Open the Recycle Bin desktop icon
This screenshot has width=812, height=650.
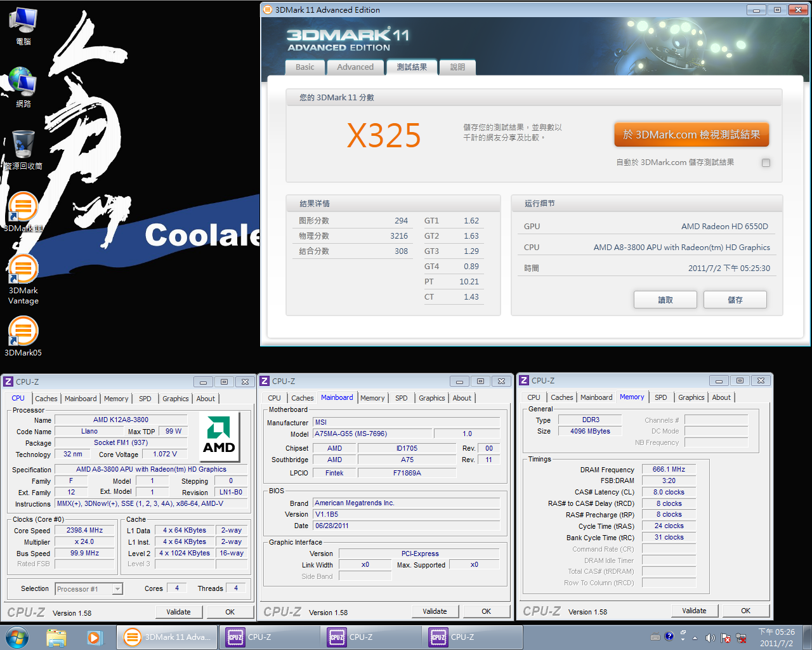pyautogui.click(x=23, y=150)
